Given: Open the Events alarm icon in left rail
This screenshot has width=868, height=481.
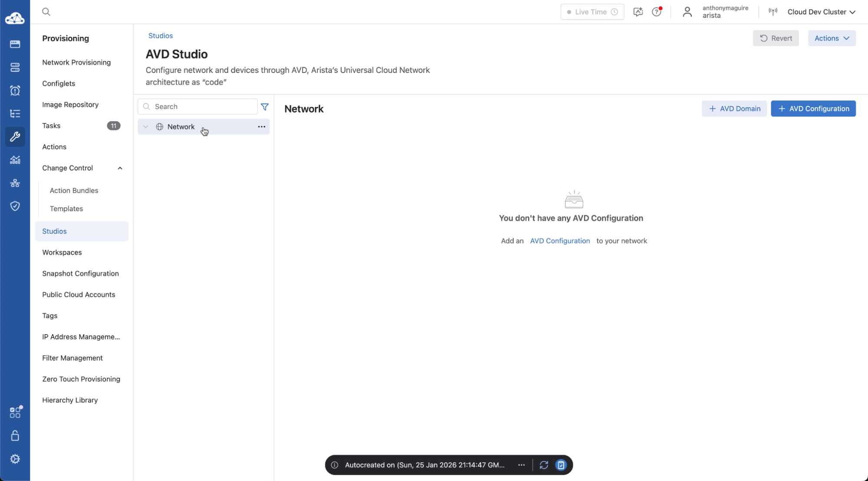Looking at the screenshot, I should pyautogui.click(x=15, y=90).
